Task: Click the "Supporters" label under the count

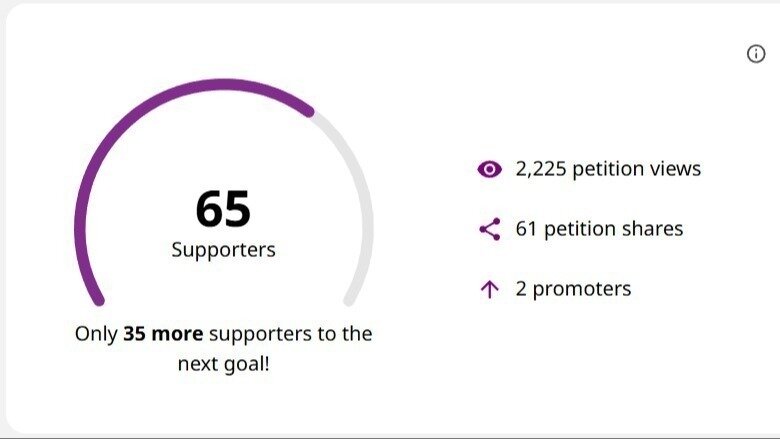Action: (223, 250)
